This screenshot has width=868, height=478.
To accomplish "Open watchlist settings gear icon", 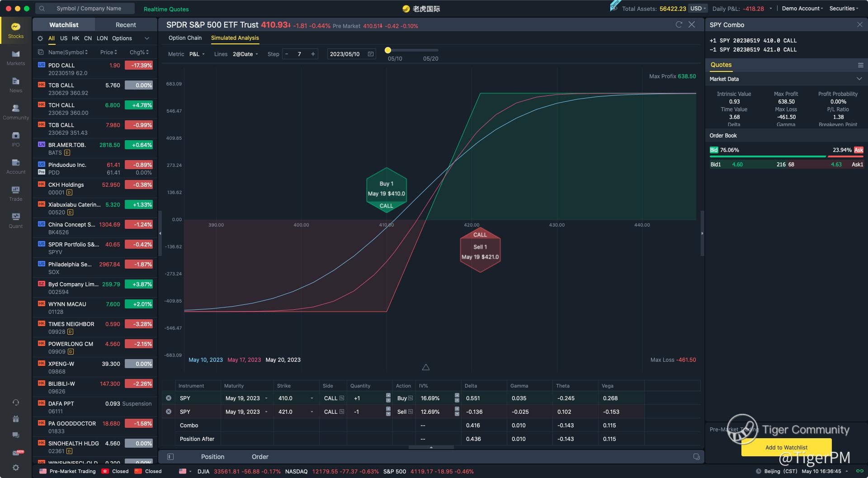I will pos(40,38).
